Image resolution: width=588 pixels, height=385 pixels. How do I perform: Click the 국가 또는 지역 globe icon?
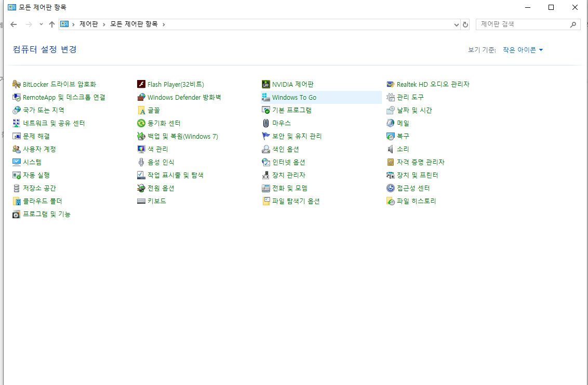coord(17,110)
